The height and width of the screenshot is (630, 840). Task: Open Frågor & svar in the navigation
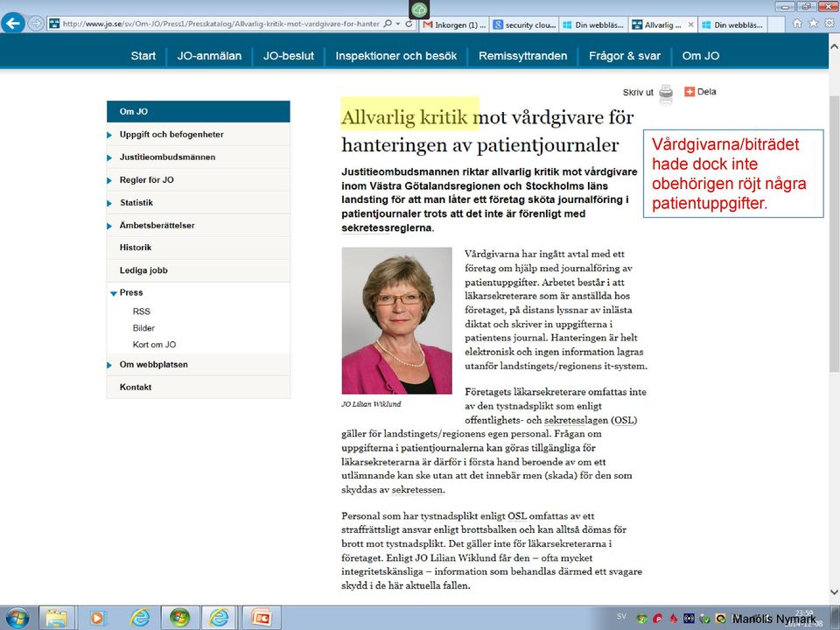625,56
